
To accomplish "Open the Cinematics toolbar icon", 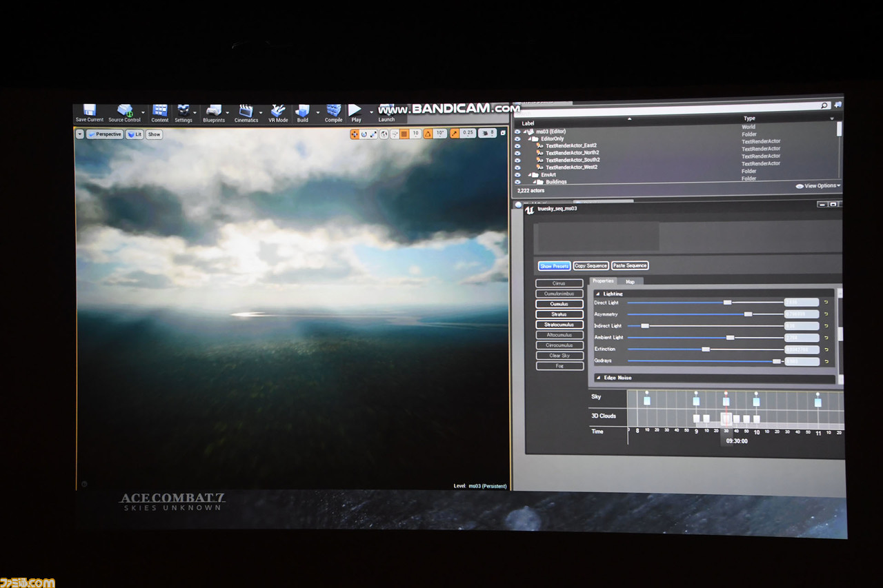I will coord(246,112).
